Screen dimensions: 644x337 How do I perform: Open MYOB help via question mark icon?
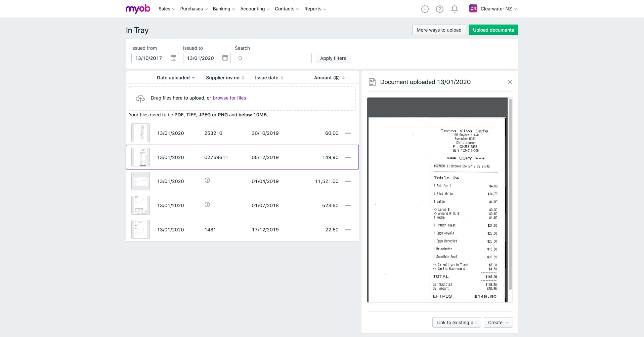(439, 9)
